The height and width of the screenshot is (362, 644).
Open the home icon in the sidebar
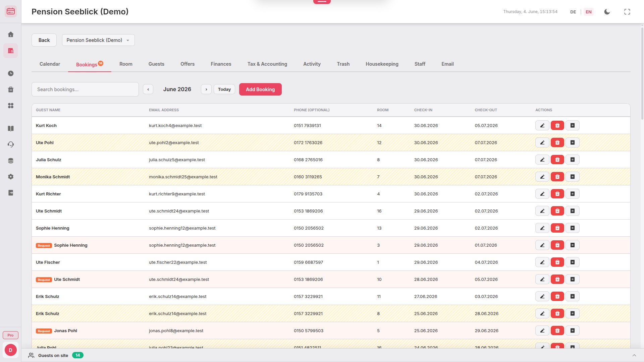(x=11, y=35)
